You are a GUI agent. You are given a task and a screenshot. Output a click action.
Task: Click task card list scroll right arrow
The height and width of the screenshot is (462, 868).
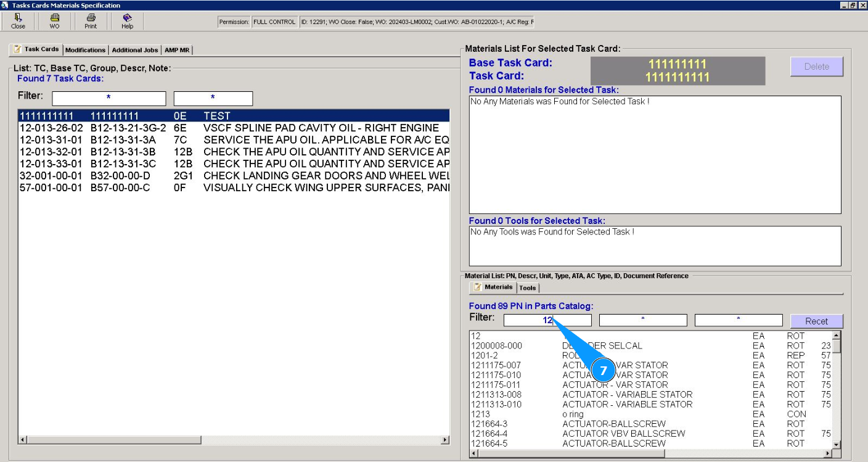[444, 440]
